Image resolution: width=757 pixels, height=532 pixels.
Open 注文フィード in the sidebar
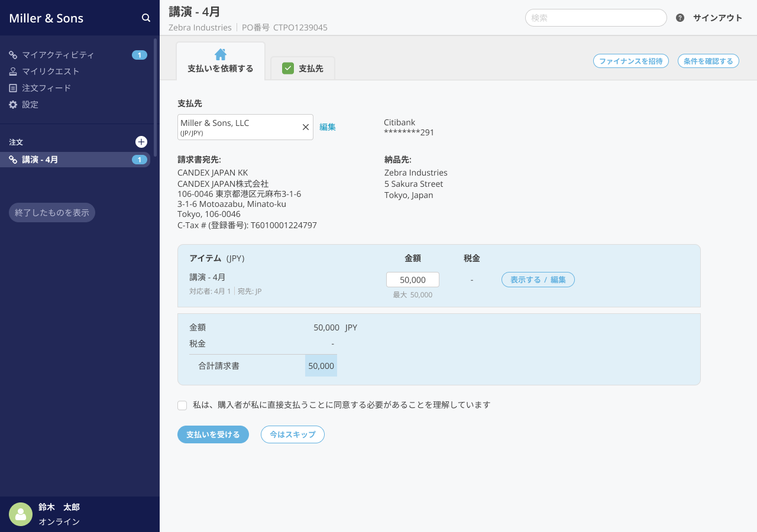click(x=46, y=88)
